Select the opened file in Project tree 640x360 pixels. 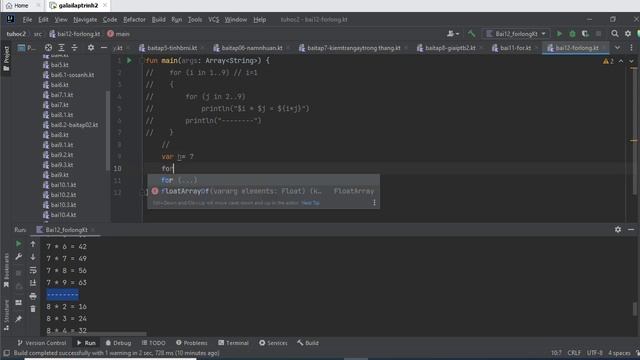48,48
